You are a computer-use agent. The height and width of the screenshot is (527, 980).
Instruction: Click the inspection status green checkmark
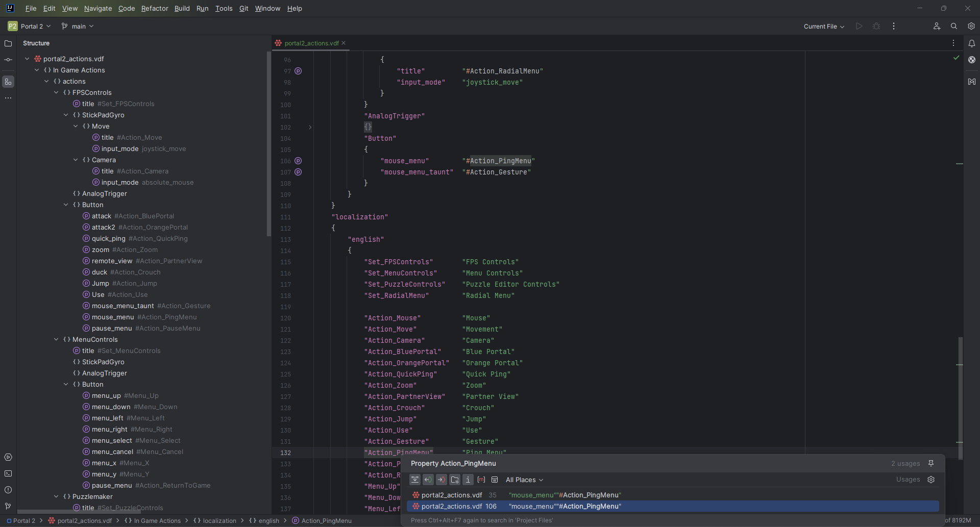click(956, 58)
